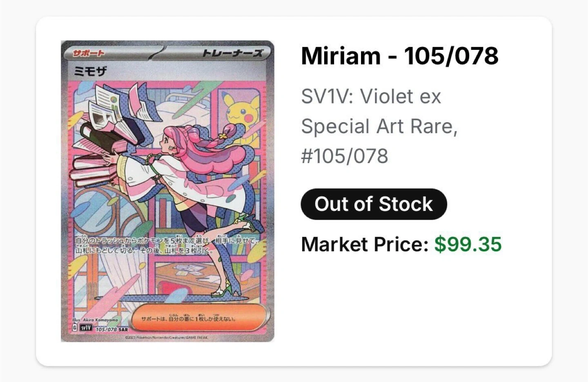Viewport: 588px width, 382px height.
Task: Click the Japanese effect text on card
Action: (x=167, y=246)
